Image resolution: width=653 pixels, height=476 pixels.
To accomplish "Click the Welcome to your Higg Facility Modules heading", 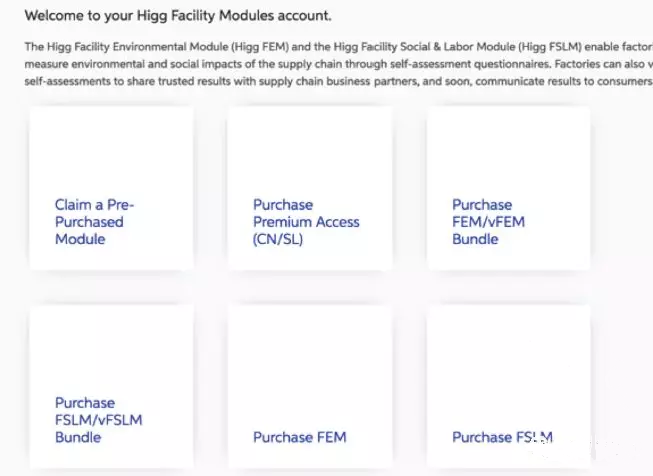I will click(178, 17).
